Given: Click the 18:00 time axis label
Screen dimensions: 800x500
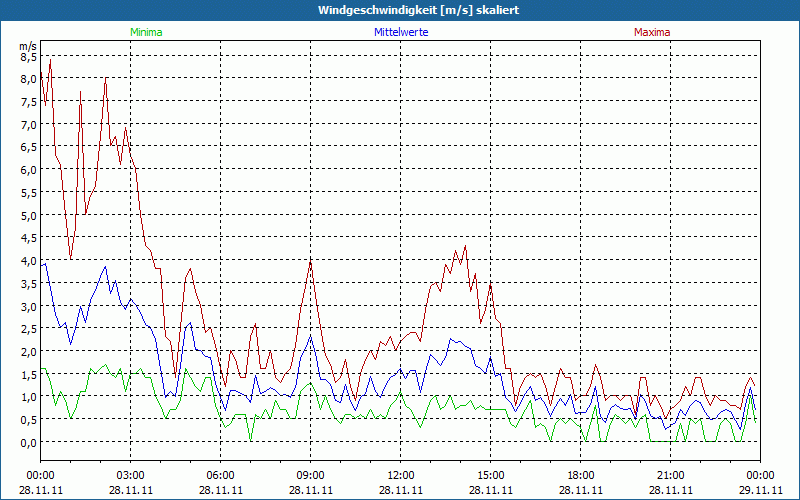Looking at the screenshot, I should point(581,476).
